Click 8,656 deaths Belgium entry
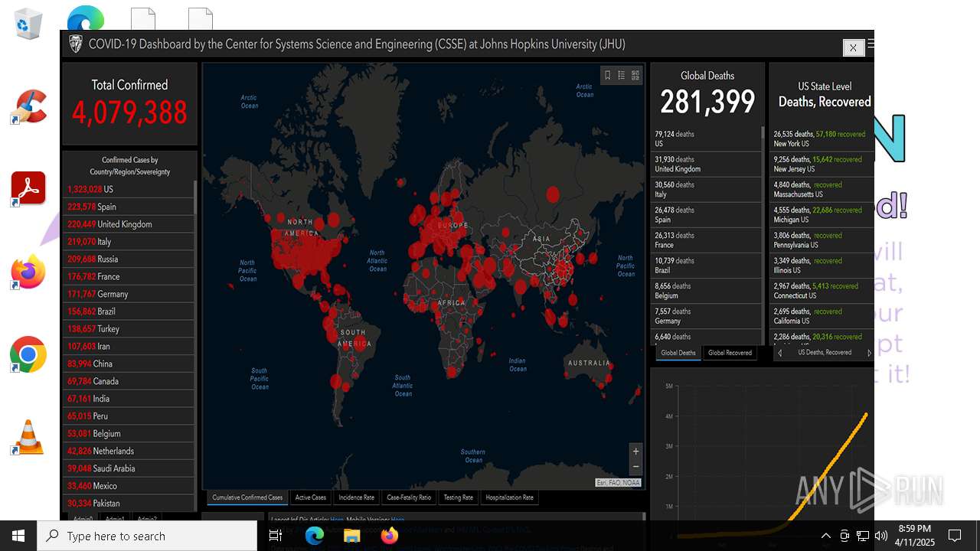 (x=705, y=291)
